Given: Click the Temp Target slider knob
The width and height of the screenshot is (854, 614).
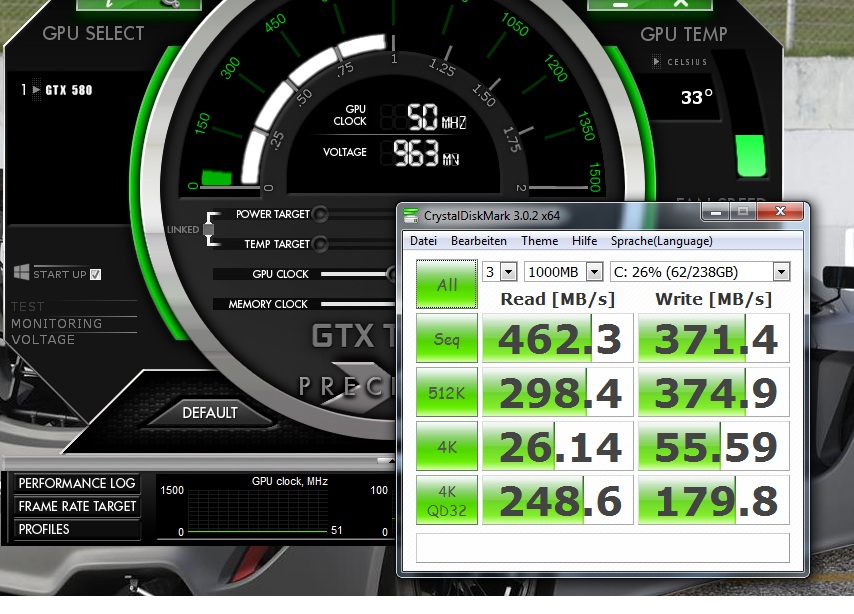Looking at the screenshot, I should click(320, 244).
